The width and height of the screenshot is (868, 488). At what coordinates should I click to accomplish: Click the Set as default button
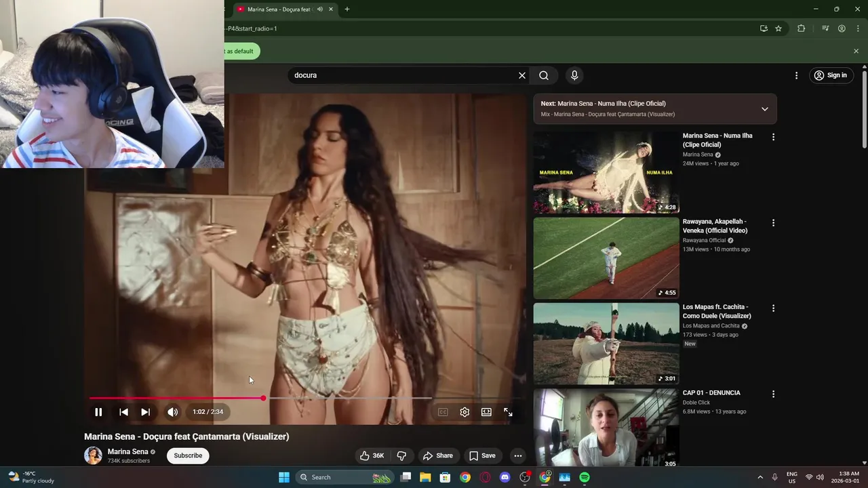pyautogui.click(x=241, y=52)
